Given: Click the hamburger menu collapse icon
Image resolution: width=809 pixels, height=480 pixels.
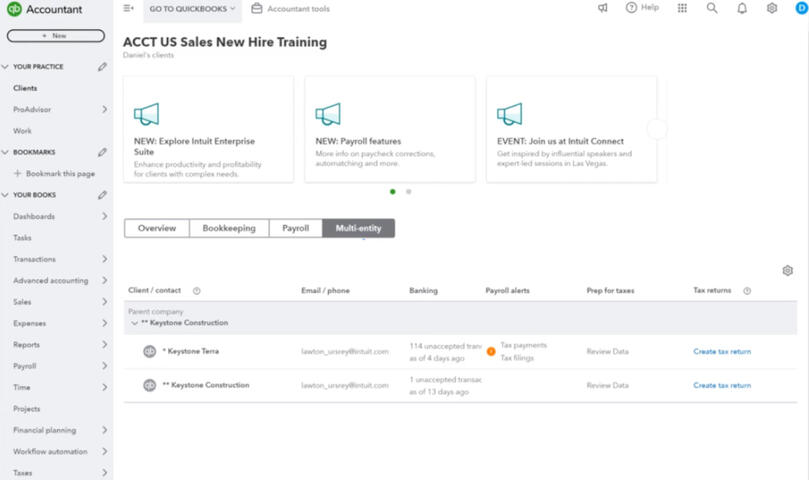Looking at the screenshot, I should [128, 8].
